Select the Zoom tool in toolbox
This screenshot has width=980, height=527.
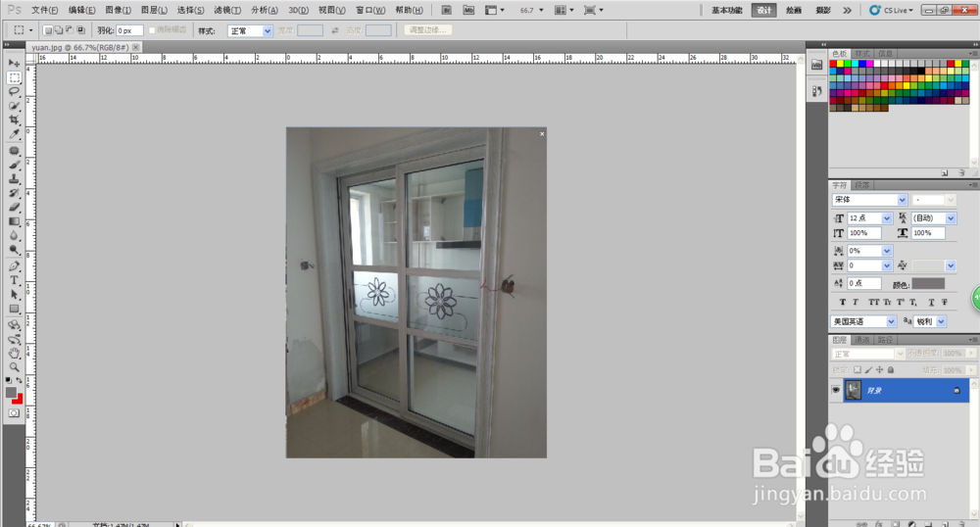point(14,367)
